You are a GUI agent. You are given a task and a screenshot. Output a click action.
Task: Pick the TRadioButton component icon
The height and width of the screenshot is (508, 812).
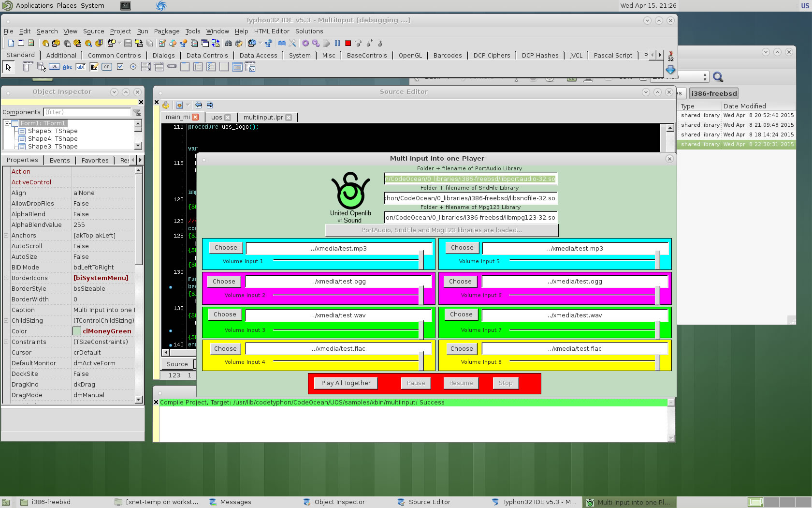(133, 67)
